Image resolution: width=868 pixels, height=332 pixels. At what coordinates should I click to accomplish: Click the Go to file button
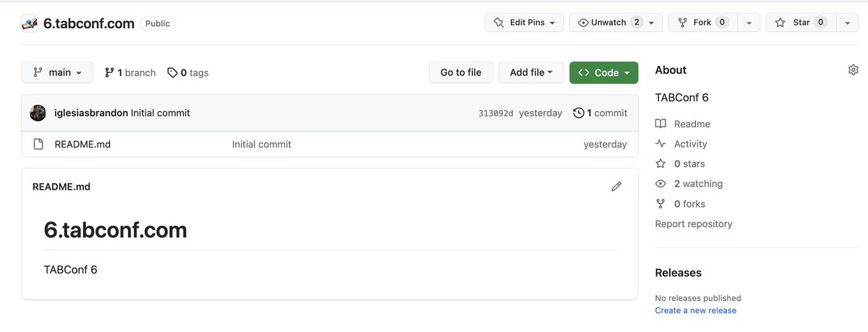[461, 72]
